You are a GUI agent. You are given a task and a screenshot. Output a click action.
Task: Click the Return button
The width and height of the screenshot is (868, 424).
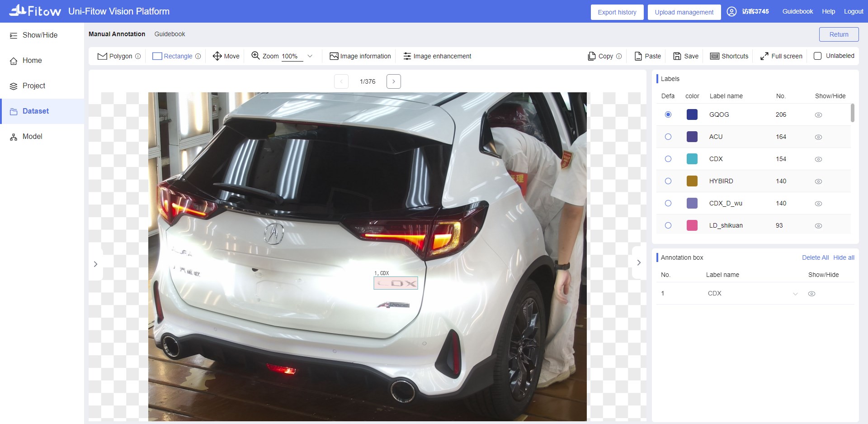point(839,34)
